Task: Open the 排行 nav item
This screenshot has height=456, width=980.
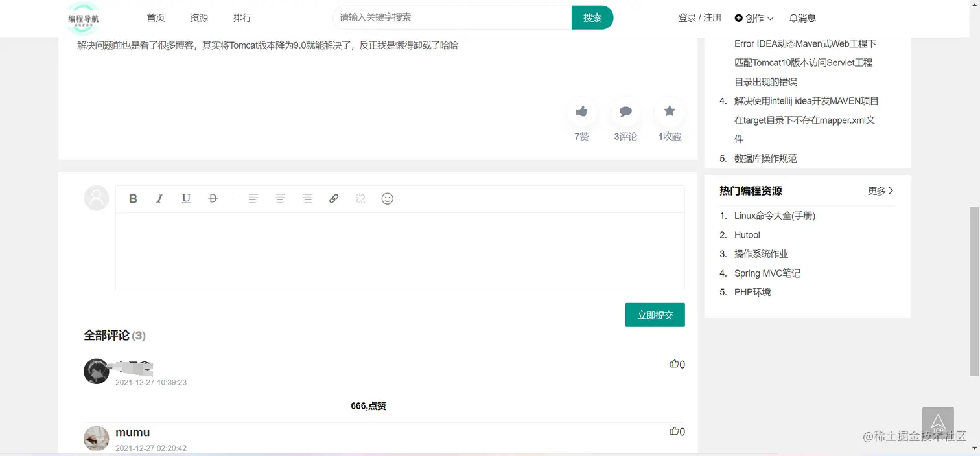Action: pyautogui.click(x=242, y=18)
